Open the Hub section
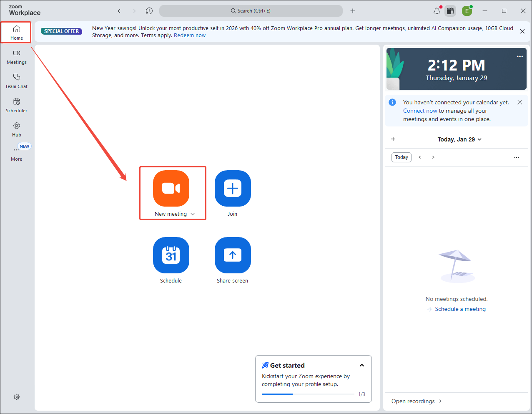This screenshot has height=414, width=532. [x=16, y=129]
